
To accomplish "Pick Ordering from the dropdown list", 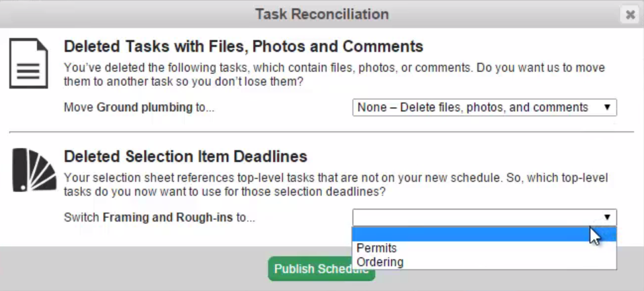I will click(x=380, y=262).
